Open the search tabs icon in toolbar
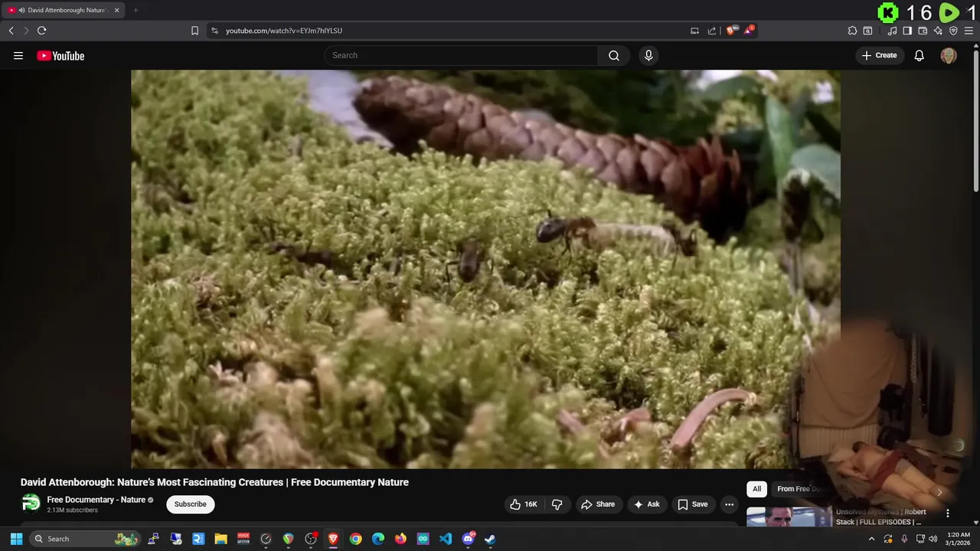The width and height of the screenshot is (980, 551). pyautogui.click(x=867, y=31)
